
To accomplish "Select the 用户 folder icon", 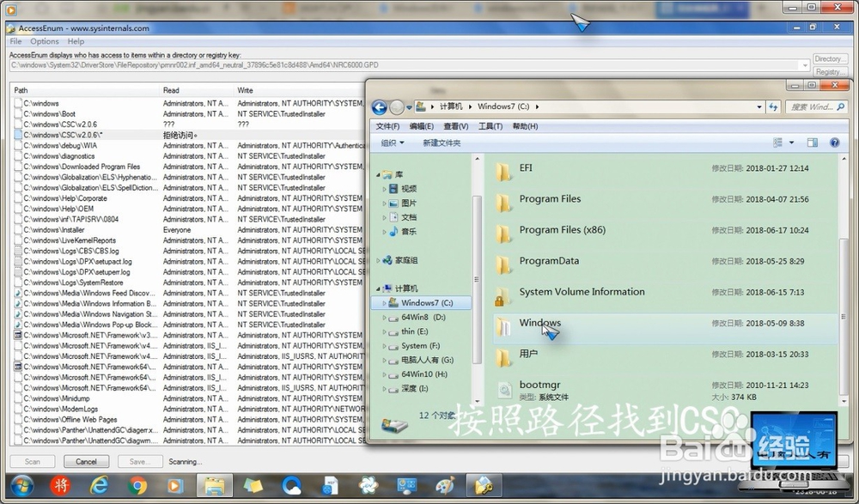I will click(503, 356).
